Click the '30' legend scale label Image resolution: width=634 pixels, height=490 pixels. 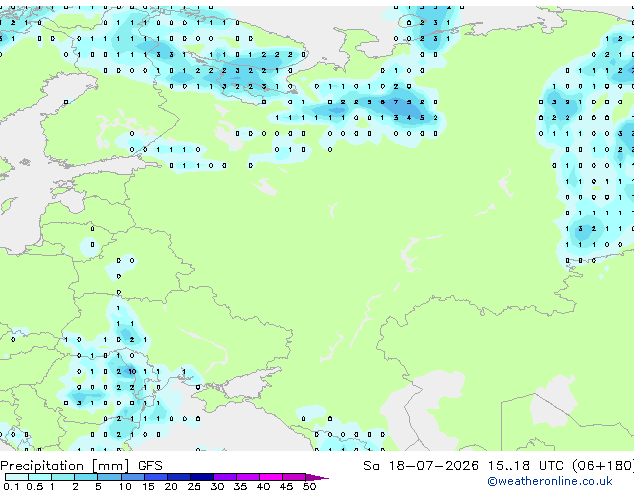point(217,486)
